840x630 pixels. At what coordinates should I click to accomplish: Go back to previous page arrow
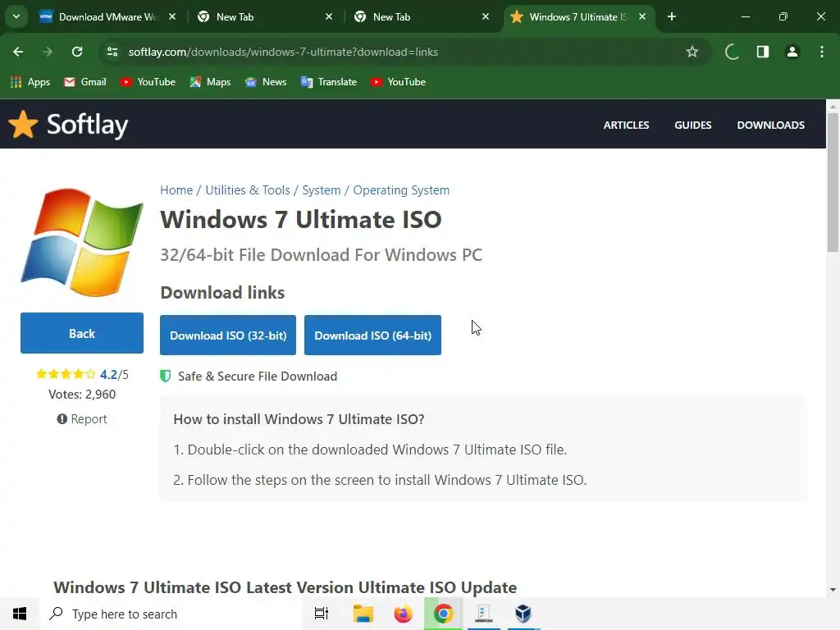pos(18,52)
